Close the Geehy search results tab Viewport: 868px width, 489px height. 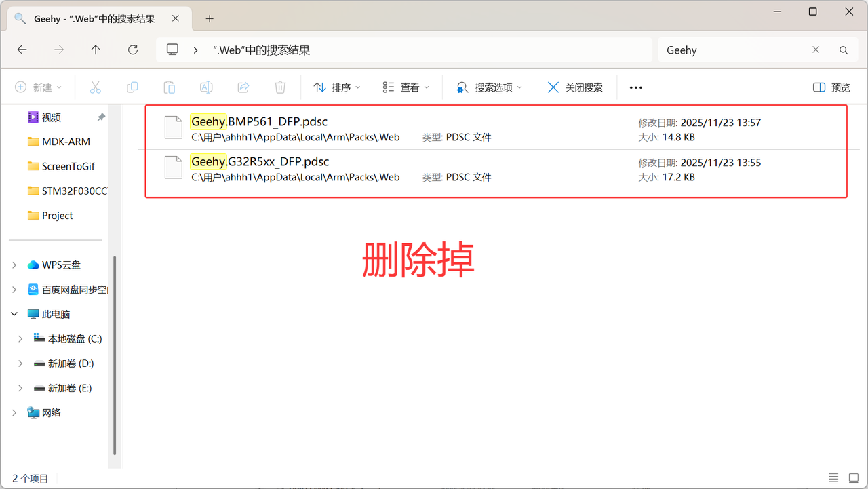point(176,19)
